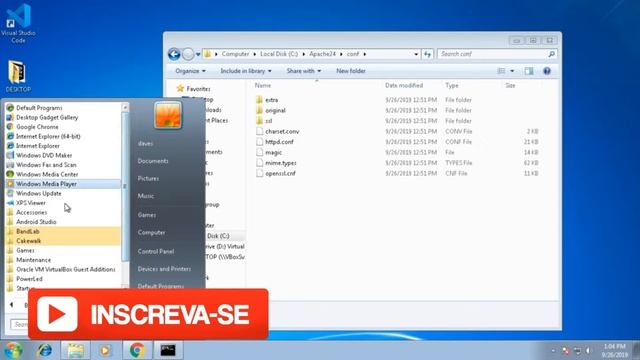Sort files by Type column header

[452, 85]
